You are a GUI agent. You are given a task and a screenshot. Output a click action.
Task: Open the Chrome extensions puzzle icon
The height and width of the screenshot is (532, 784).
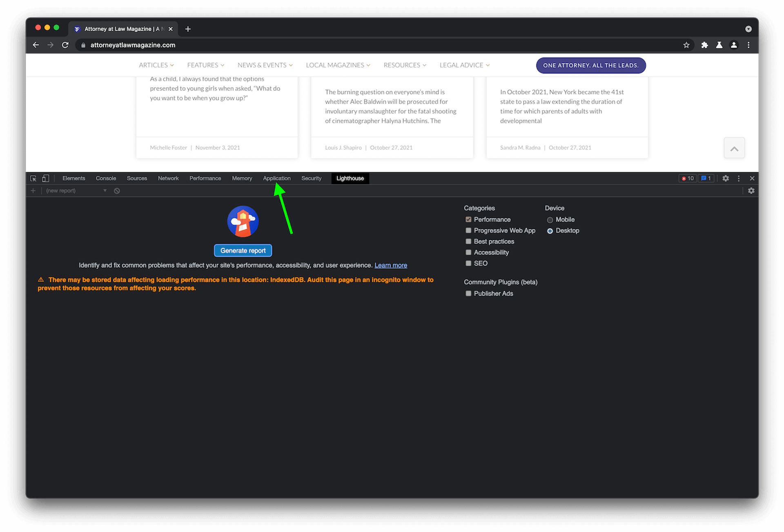coord(704,45)
